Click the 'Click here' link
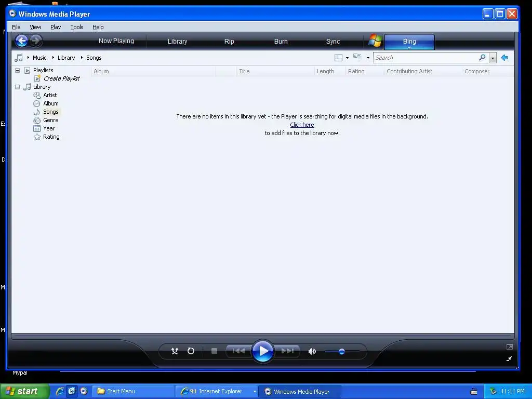The image size is (532, 399). [x=302, y=125]
